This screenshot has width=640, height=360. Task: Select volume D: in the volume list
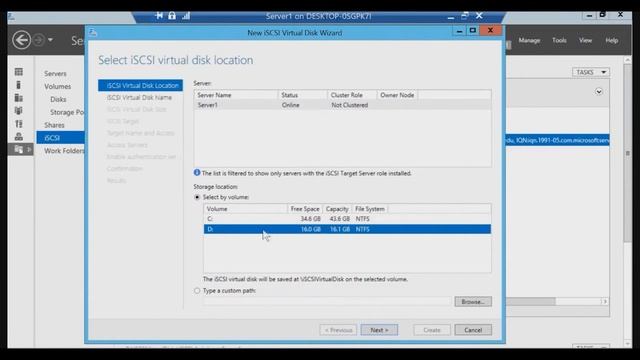click(x=347, y=229)
